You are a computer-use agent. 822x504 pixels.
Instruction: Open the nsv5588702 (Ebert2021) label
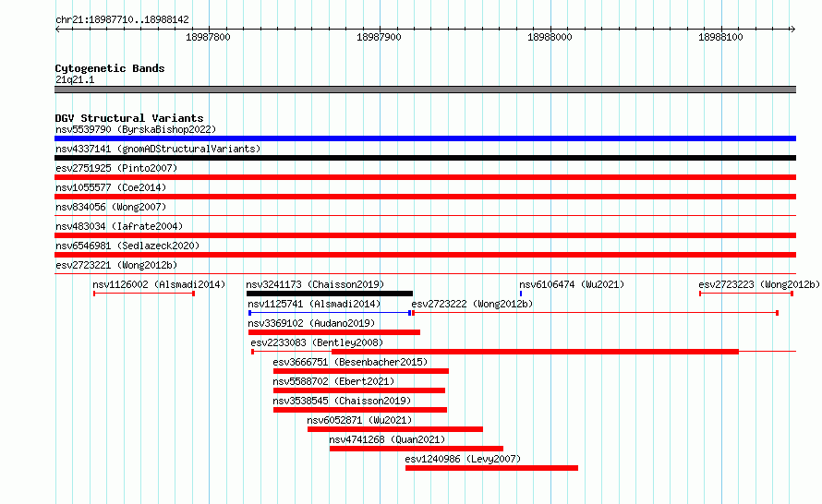tap(333, 381)
